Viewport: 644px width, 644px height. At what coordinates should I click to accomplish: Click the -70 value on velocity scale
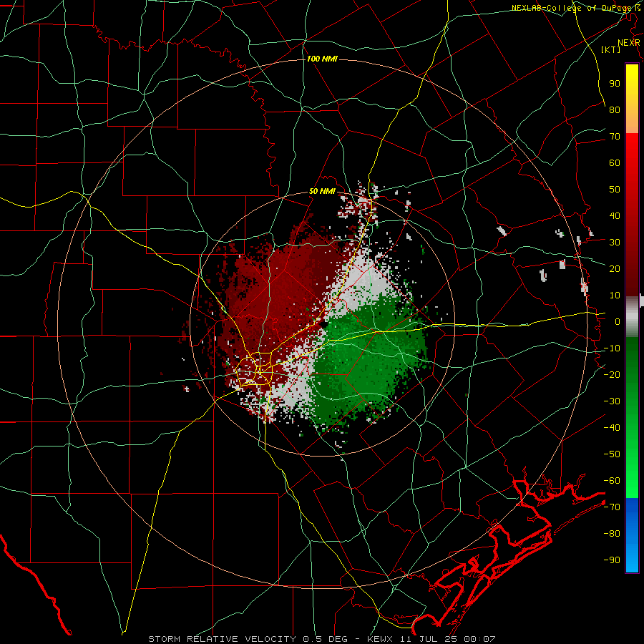point(612,507)
